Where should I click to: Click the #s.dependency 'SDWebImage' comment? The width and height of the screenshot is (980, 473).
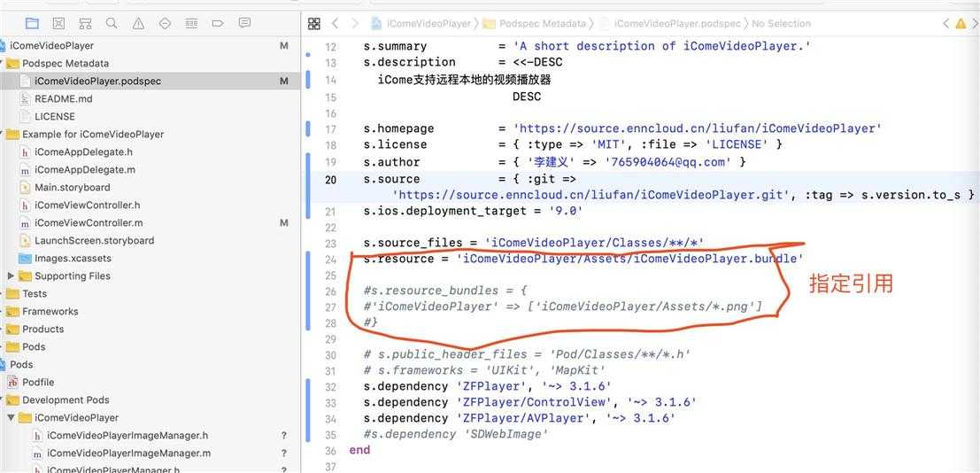(x=456, y=434)
